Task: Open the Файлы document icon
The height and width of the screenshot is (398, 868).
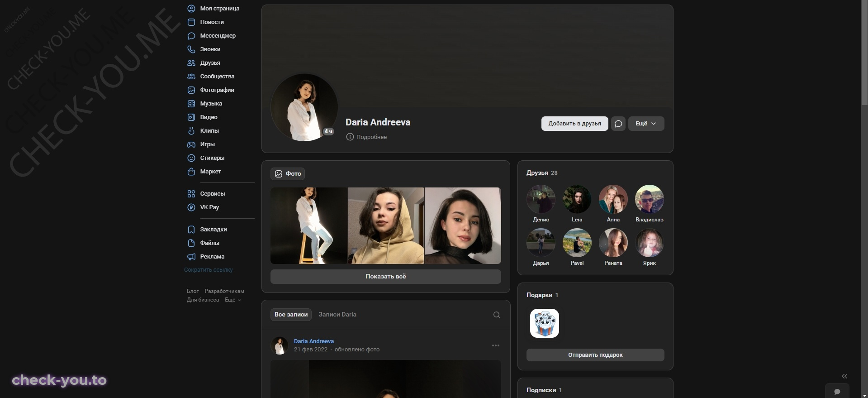Action: [191, 243]
